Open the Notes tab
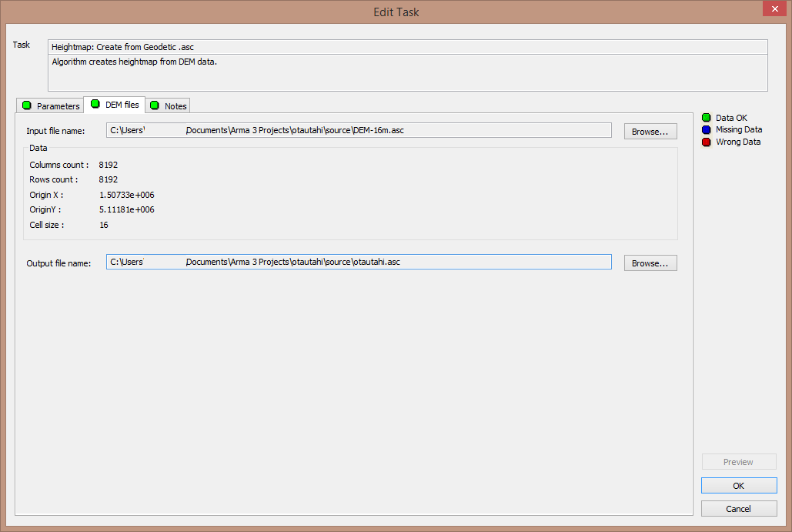792x532 pixels. click(169, 105)
